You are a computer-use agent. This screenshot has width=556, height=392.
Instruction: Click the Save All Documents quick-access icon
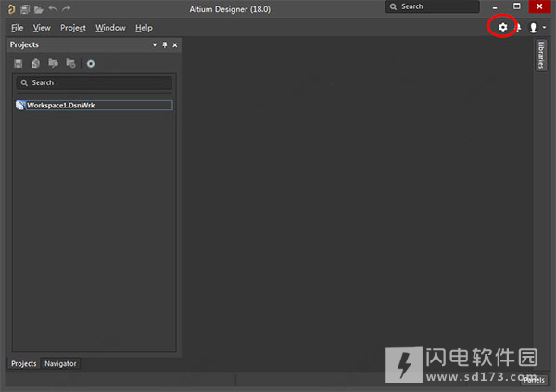coord(25,9)
